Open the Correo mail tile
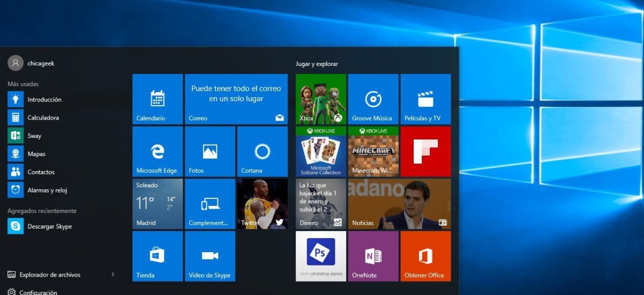 tap(236, 99)
